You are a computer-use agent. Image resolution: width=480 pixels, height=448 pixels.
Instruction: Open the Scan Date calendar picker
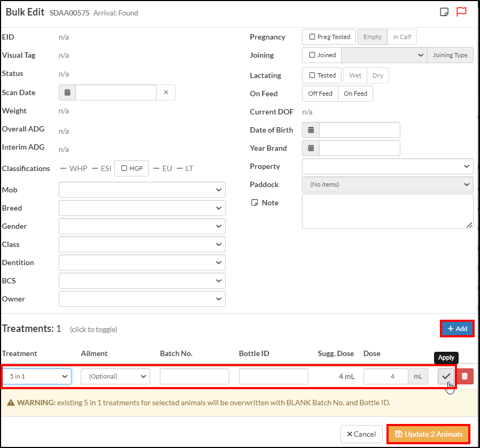(66, 92)
